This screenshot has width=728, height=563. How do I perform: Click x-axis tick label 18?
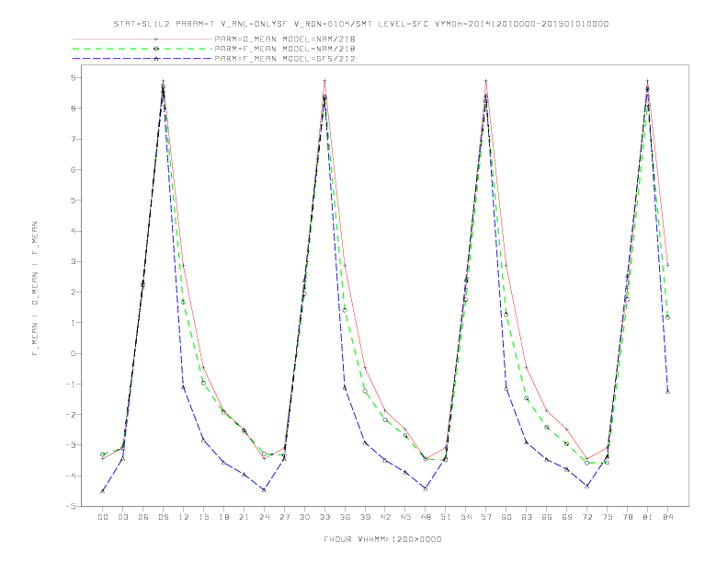[x=223, y=517]
